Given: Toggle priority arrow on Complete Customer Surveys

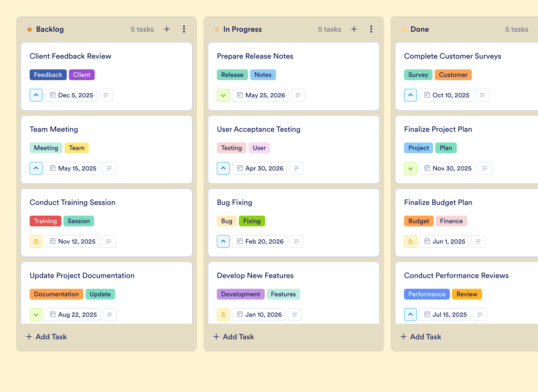Looking at the screenshot, I should pos(410,95).
